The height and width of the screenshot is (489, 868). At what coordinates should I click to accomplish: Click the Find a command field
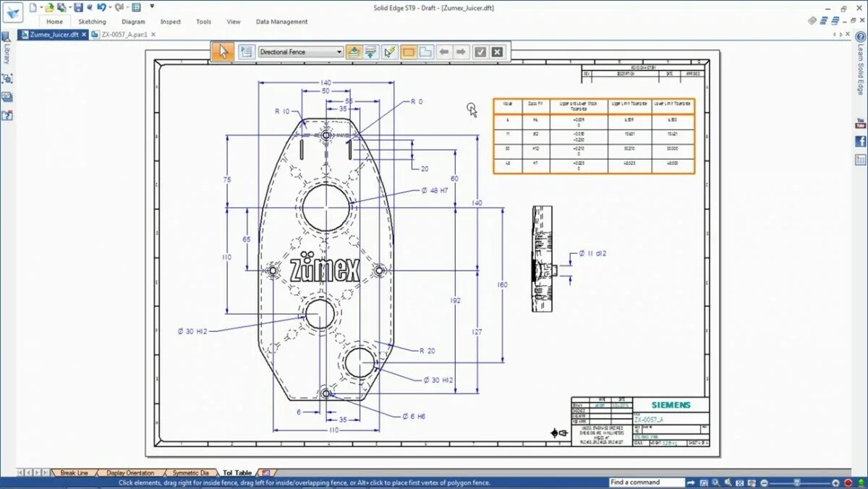[x=646, y=482]
